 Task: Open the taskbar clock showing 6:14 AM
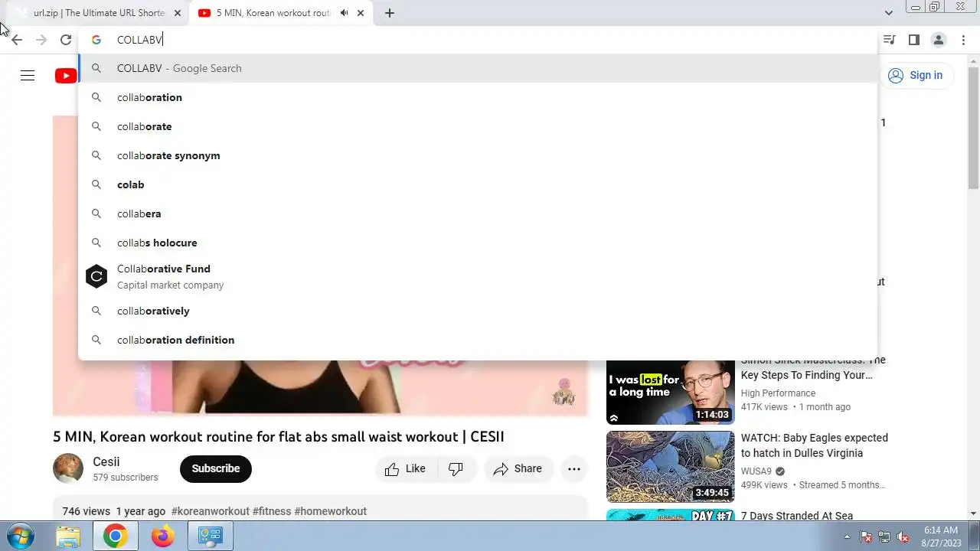tap(941, 536)
